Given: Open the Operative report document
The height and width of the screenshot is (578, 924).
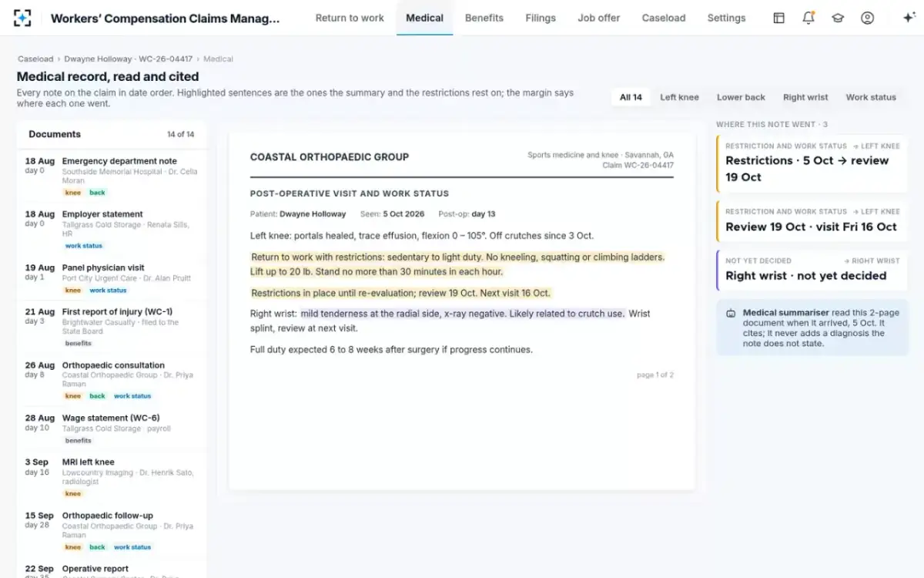Looking at the screenshot, I should point(112,568).
